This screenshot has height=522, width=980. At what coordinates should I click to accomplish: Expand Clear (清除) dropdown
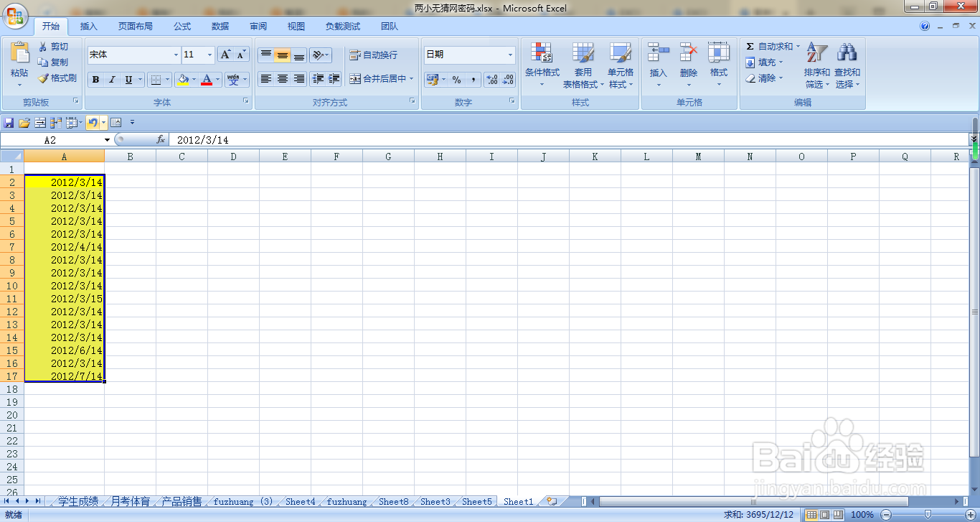(781, 78)
